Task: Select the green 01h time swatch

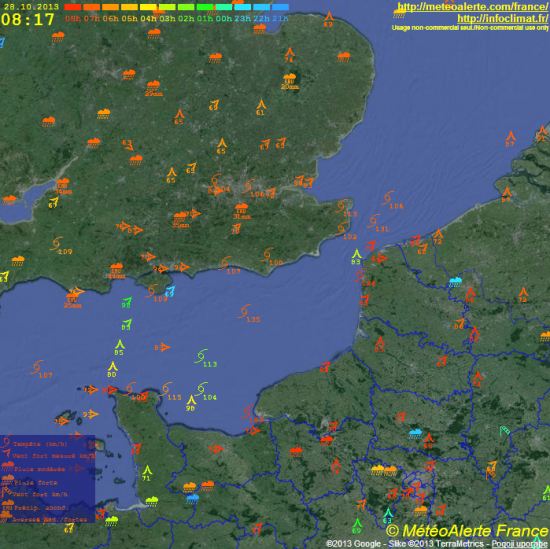Action: tap(205, 7)
